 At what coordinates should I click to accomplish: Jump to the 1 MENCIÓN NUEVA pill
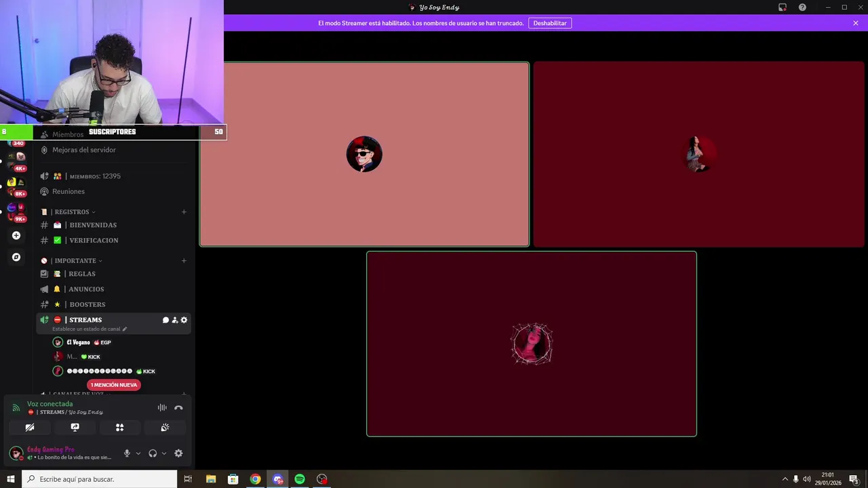114,385
